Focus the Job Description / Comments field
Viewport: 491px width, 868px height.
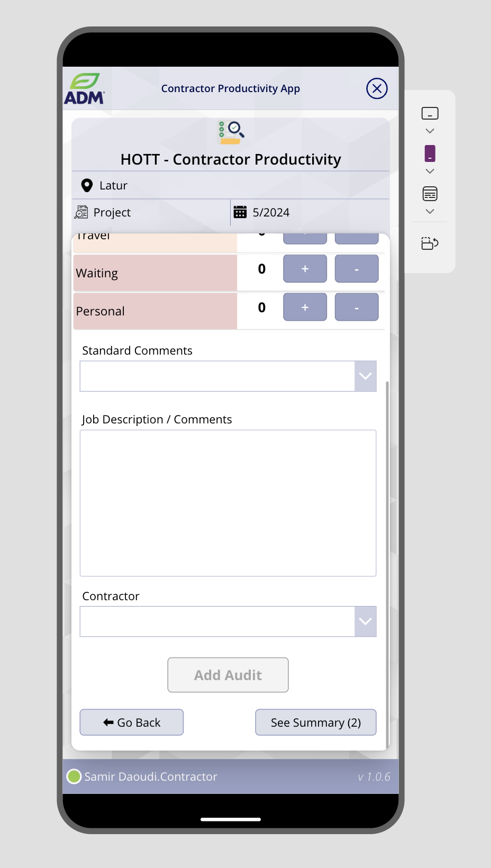[x=228, y=503]
